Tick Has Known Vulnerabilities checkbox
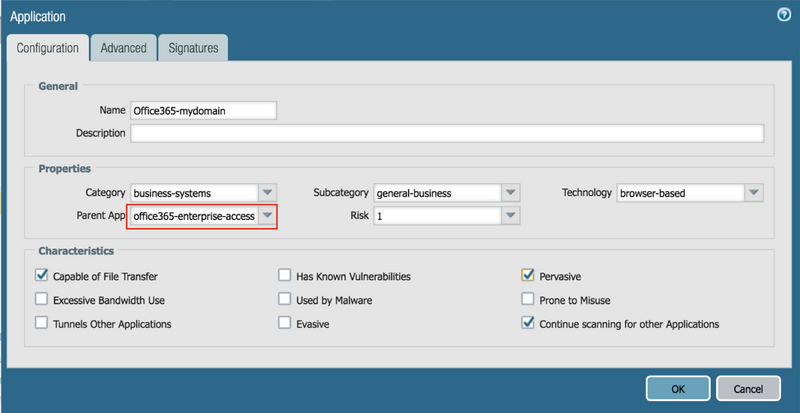This screenshot has height=413, width=800. coord(285,276)
